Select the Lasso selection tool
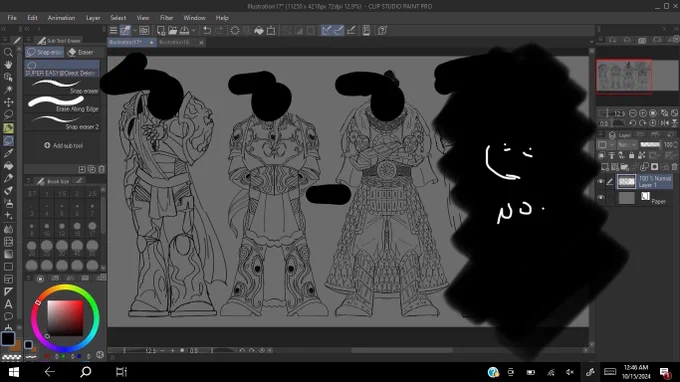Image resolution: width=680 pixels, height=382 pixels. (8, 115)
